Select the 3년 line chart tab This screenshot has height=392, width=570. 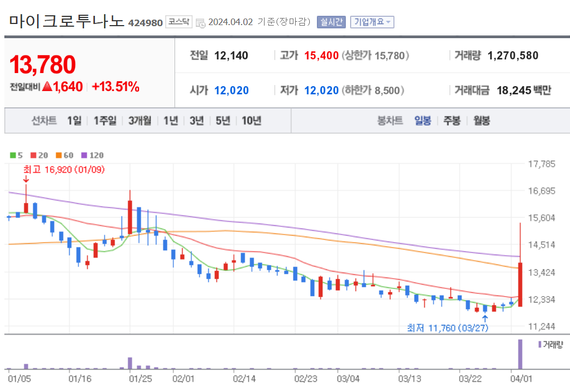(197, 120)
